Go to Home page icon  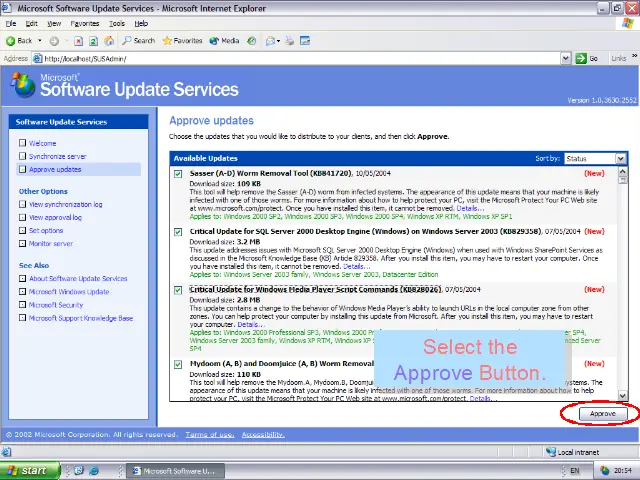109,40
